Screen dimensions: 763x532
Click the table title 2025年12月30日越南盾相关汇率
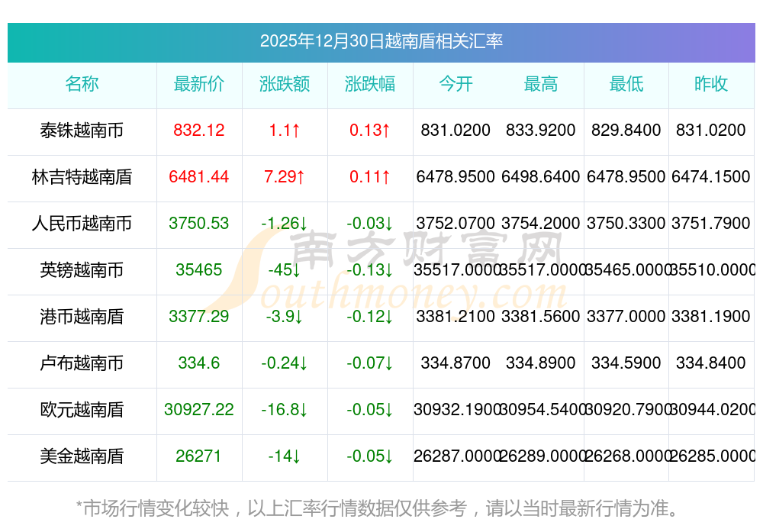pos(381,41)
